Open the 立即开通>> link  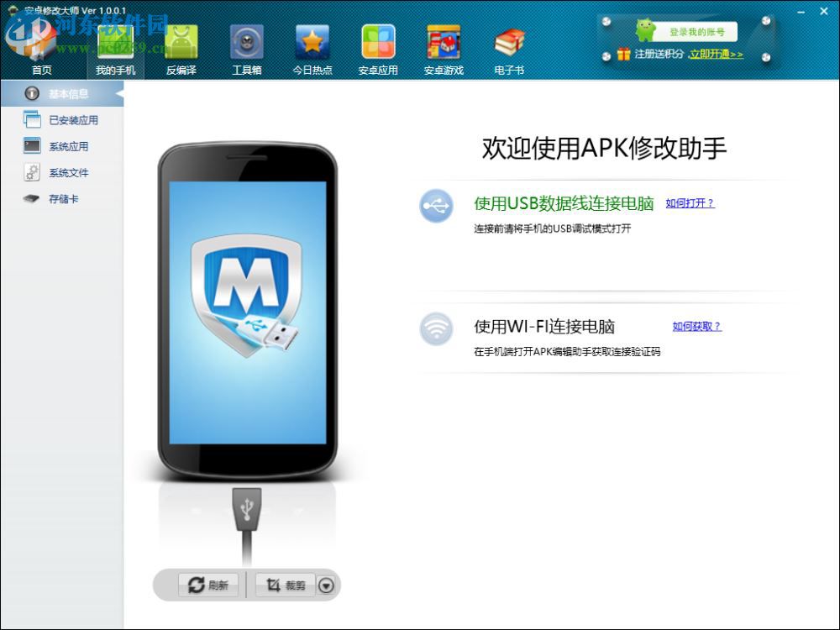(716, 54)
